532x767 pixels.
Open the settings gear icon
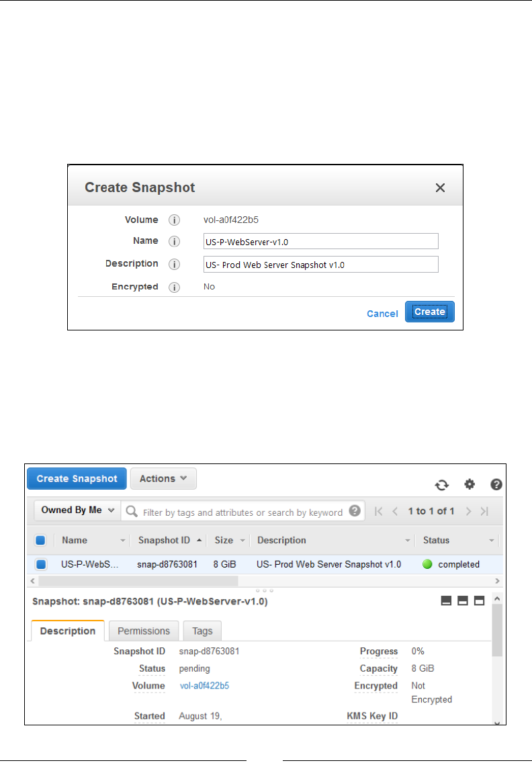point(470,484)
